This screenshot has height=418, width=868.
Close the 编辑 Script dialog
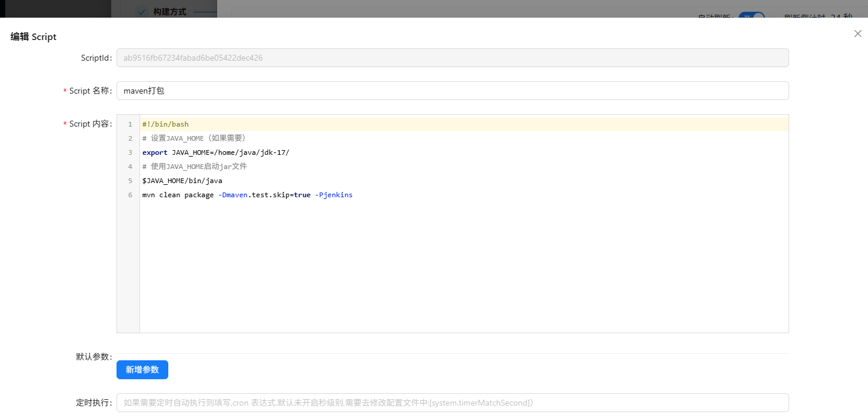pyautogui.click(x=858, y=34)
